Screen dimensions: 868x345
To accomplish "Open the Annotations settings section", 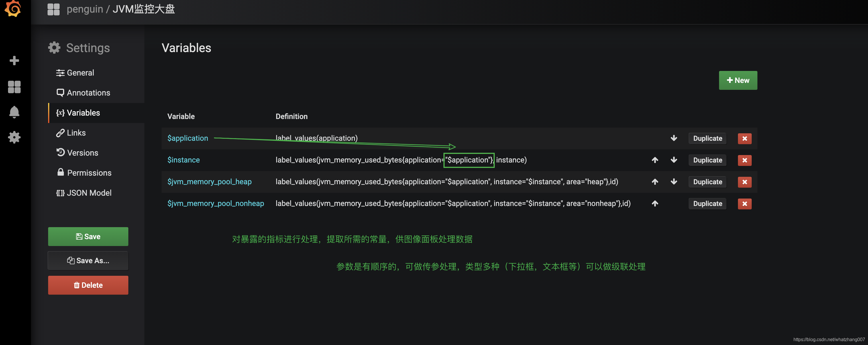I will click(x=88, y=93).
